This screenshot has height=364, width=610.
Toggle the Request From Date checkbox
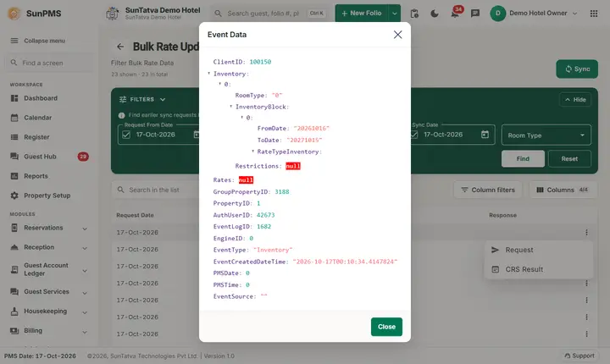pyautogui.click(x=126, y=135)
